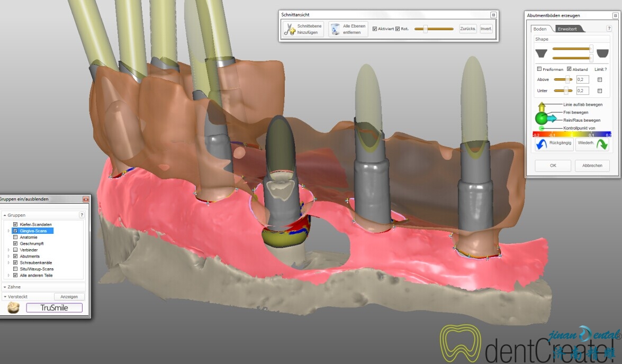The width and height of the screenshot is (622, 364).
Task: Click the Unter distance slider
Action: point(563,91)
